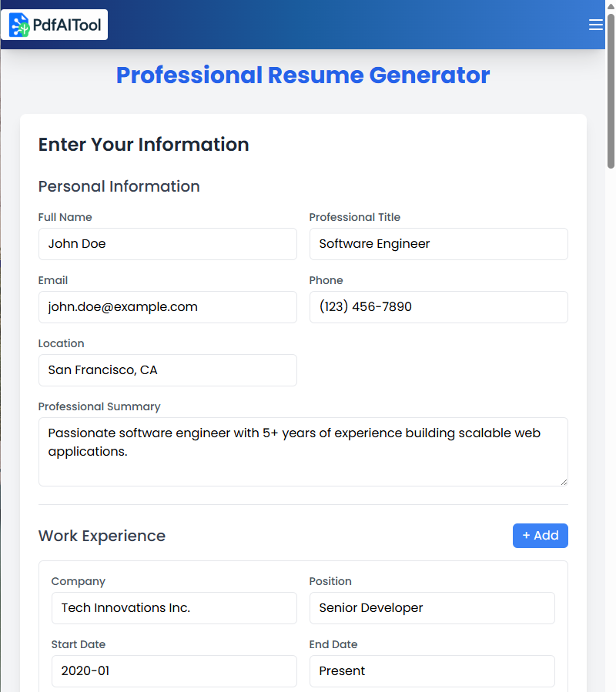Select the Phone number field
The image size is (616, 692).
438,307
